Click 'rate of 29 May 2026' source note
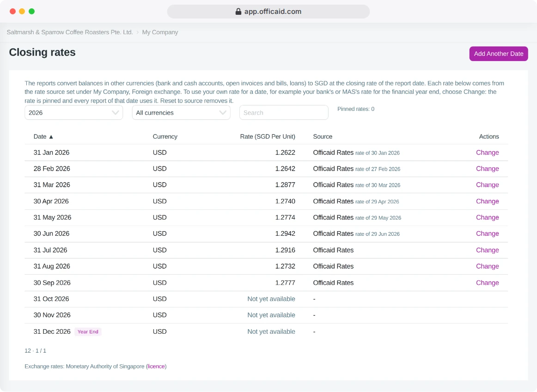 (x=378, y=218)
